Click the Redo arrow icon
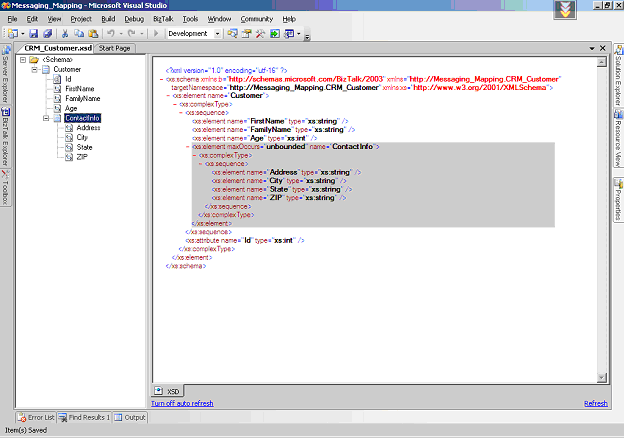This screenshot has width=624, height=438. point(132,33)
